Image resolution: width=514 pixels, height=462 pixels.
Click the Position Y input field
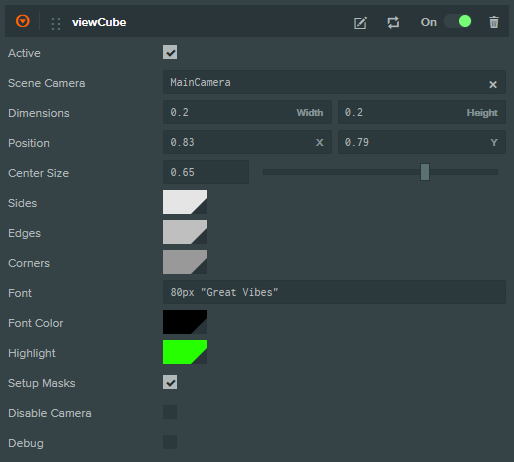point(422,142)
